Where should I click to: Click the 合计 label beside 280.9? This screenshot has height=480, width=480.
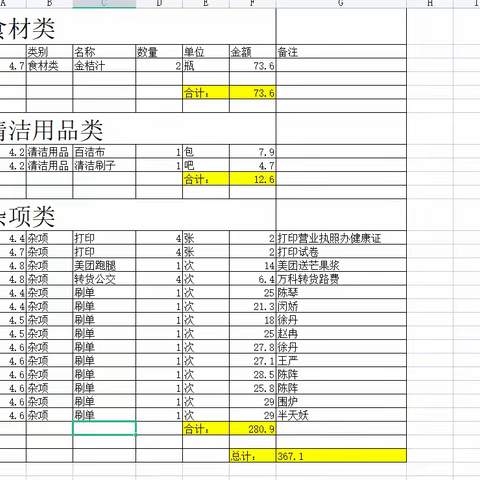(x=206, y=429)
